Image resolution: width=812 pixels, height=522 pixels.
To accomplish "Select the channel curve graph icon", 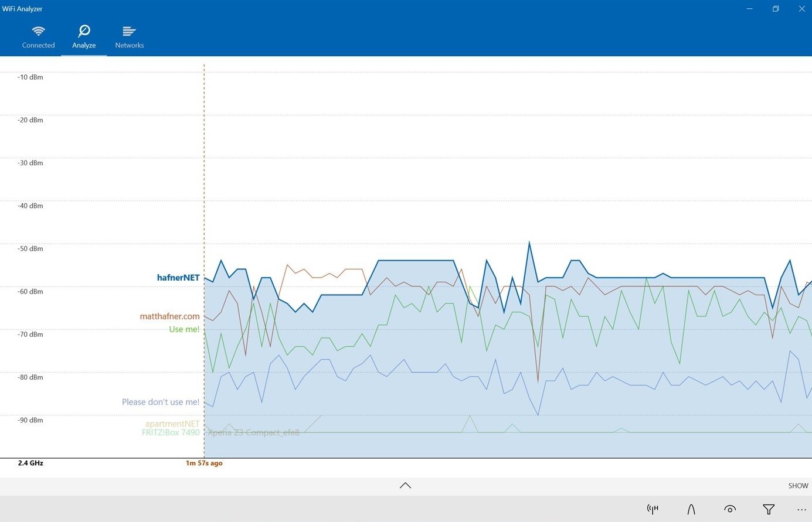I will 691,509.
